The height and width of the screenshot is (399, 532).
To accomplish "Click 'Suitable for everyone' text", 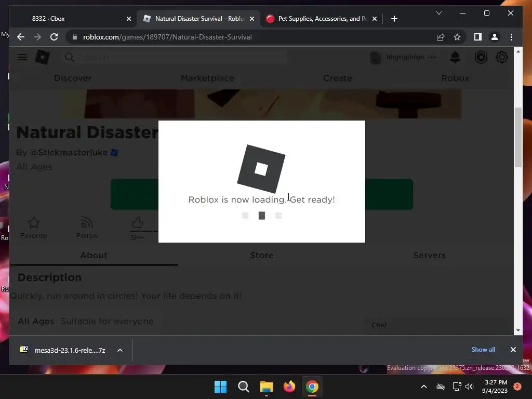I will [107, 321].
